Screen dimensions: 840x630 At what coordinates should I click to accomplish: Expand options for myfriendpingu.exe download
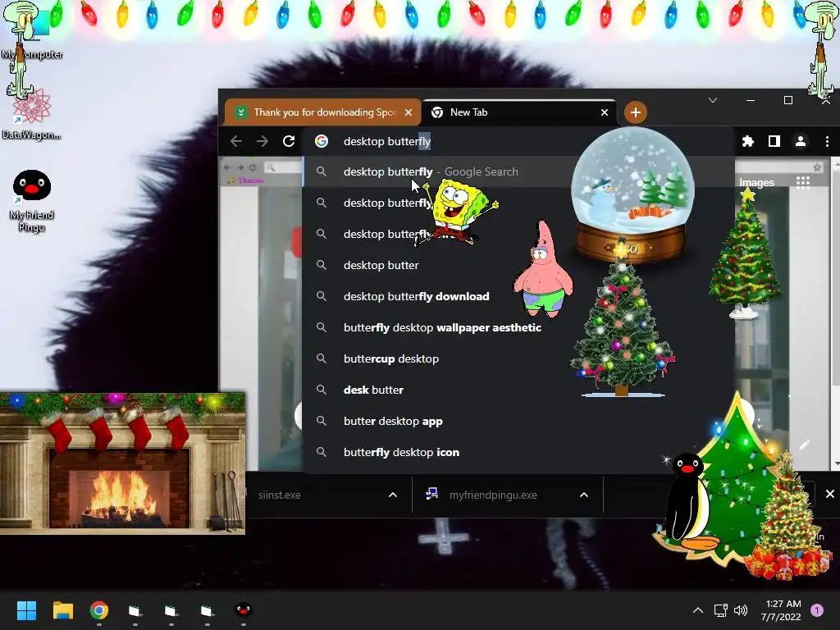[584, 495]
